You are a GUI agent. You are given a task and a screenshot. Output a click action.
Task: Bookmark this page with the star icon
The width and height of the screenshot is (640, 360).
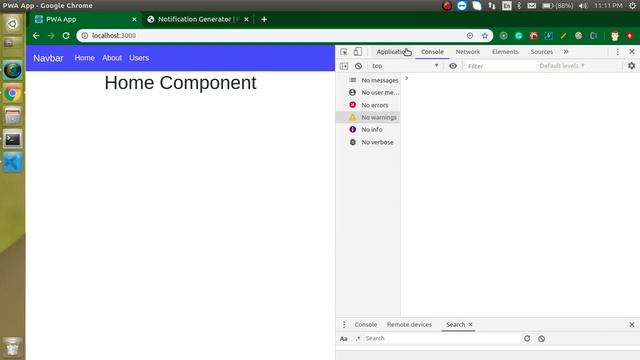coord(484,36)
